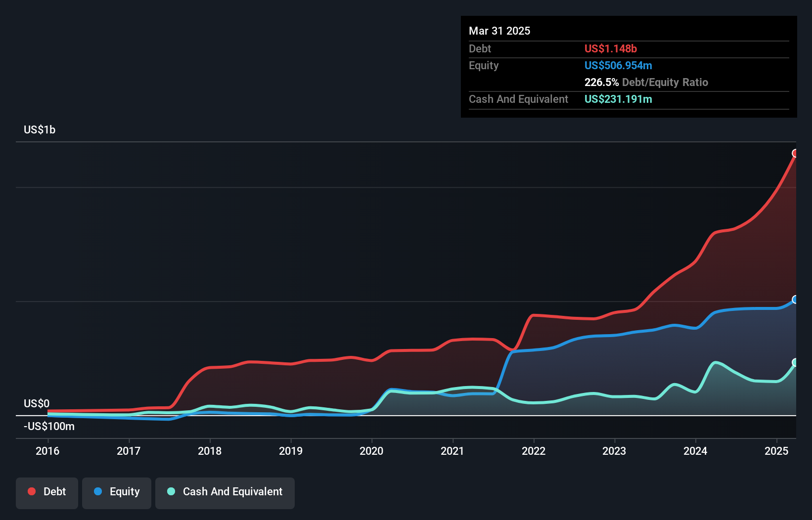Image resolution: width=812 pixels, height=520 pixels.
Task: Select the Equity legend label
Action: click(x=125, y=491)
